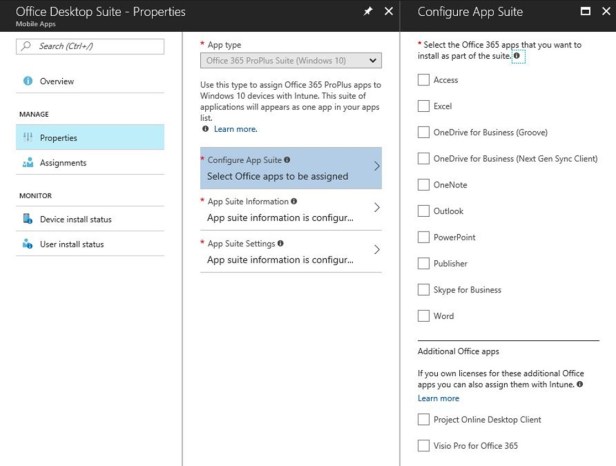Click the User install status icon
The image size is (616, 466).
pyautogui.click(x=27, y=244)
